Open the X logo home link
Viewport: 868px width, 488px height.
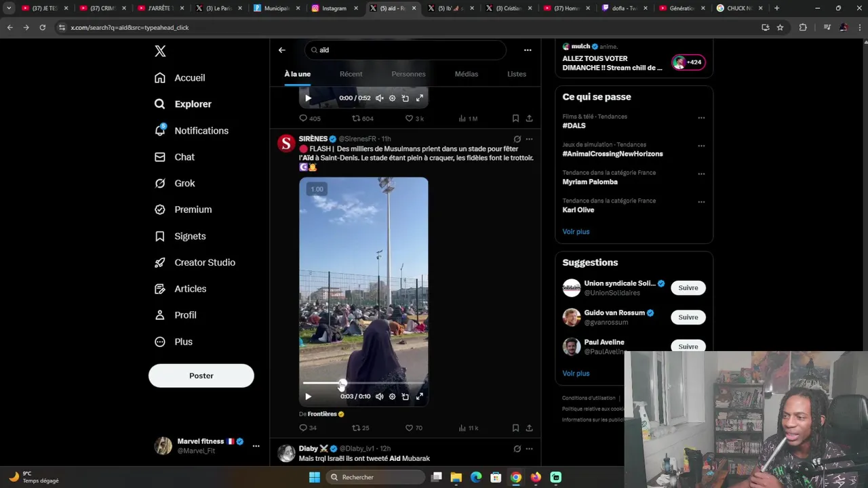pyautogui.click(x=160, y=51)
